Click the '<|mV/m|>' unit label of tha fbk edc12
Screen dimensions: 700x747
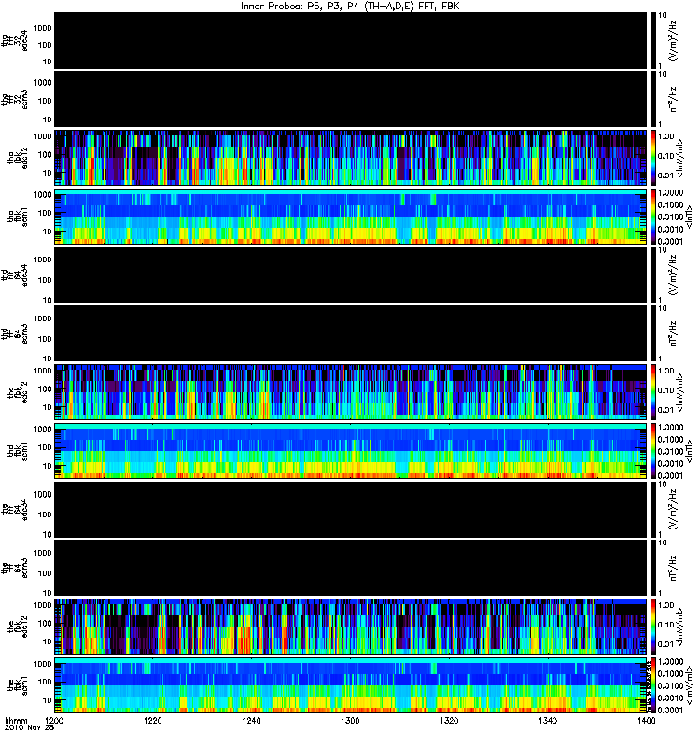[x=681, y=158]
